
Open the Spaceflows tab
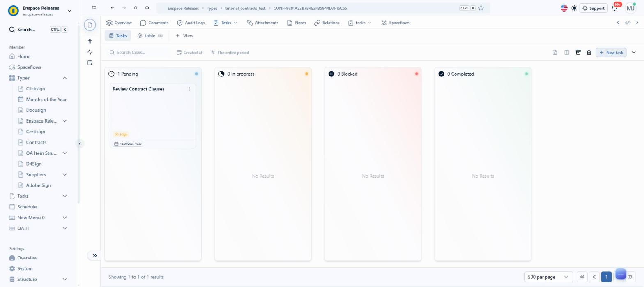tap(395, 23)
